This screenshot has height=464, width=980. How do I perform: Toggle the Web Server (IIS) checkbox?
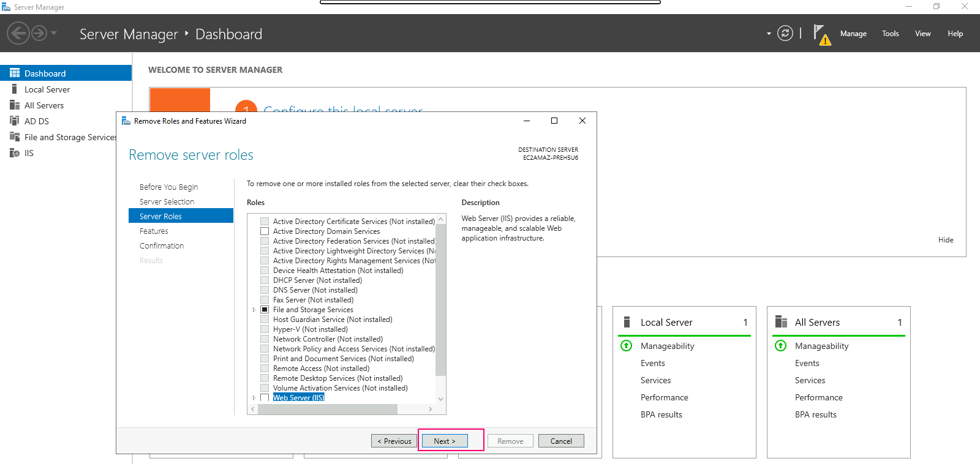tap(265, 398)
